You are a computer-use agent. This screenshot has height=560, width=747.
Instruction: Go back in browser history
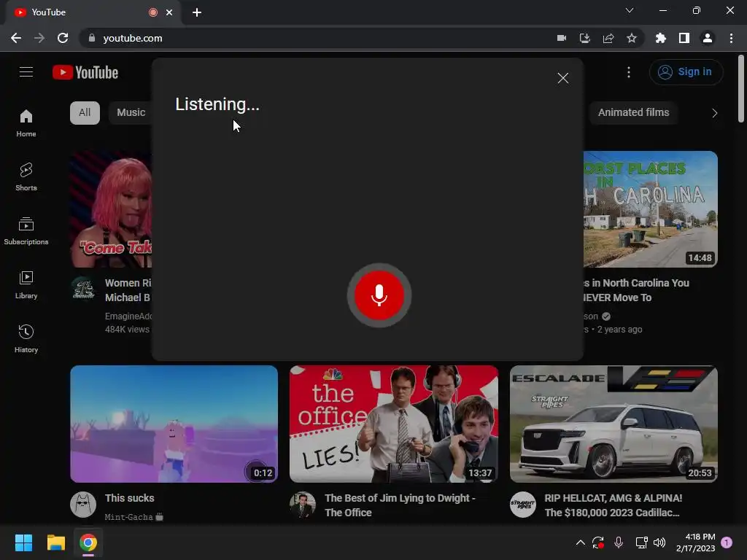(16, 38)
